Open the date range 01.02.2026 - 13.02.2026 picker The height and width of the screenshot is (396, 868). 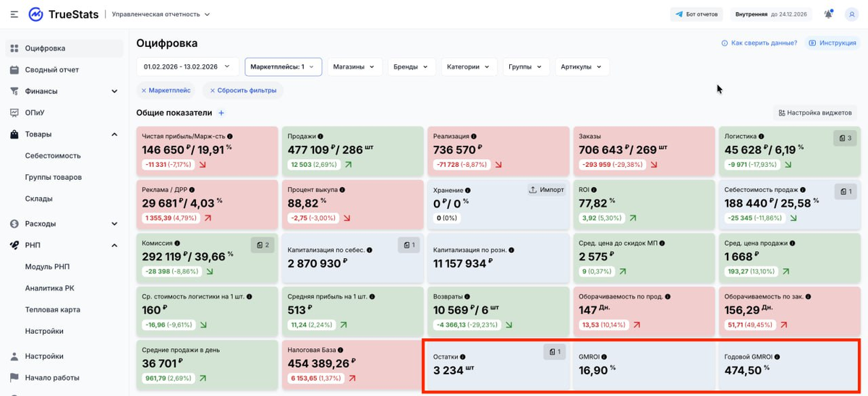pos(187,66)
